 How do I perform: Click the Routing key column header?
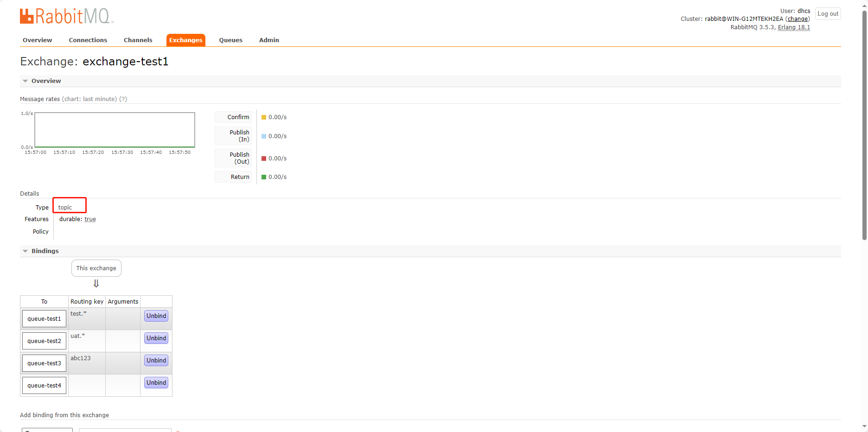coord(87,302)
